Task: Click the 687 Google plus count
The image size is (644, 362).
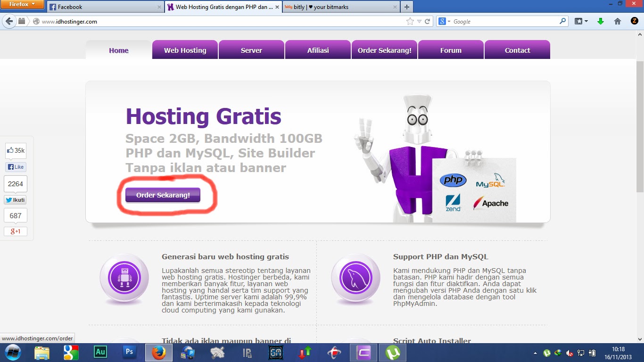Action: pyautogui.click(x=16, y=215)
